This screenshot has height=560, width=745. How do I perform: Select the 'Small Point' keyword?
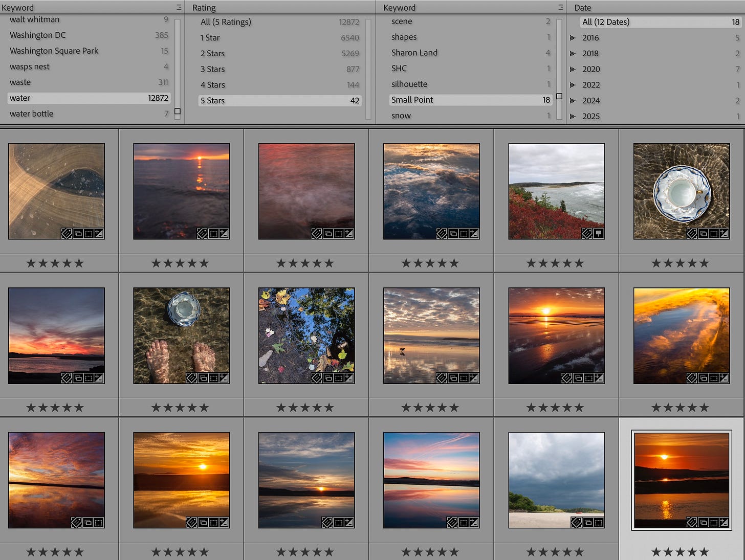coord(471,100)
